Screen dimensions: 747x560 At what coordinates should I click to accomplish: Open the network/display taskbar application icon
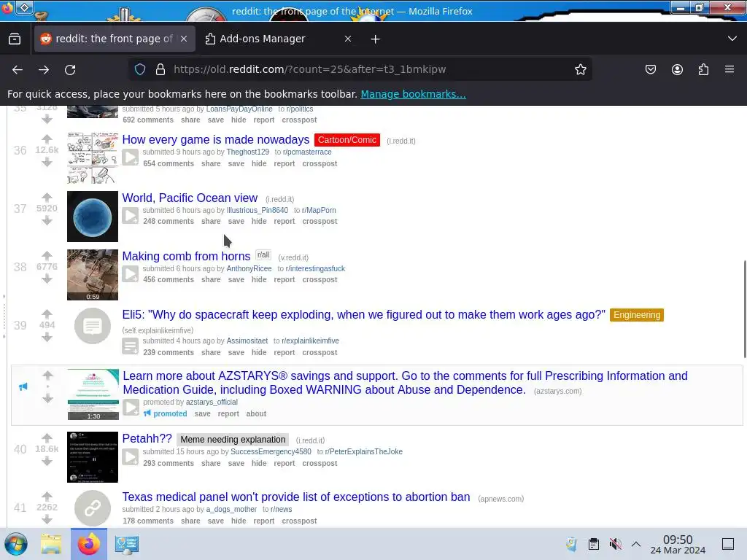(127, 544)
